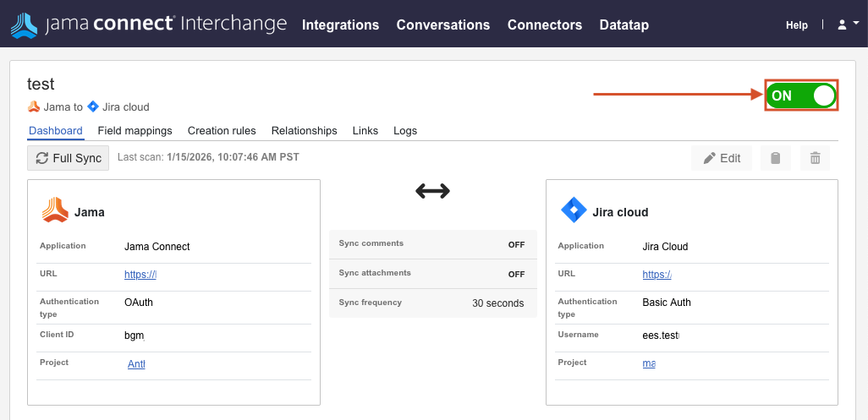Select the Dashboard tab

click(55, 131)
